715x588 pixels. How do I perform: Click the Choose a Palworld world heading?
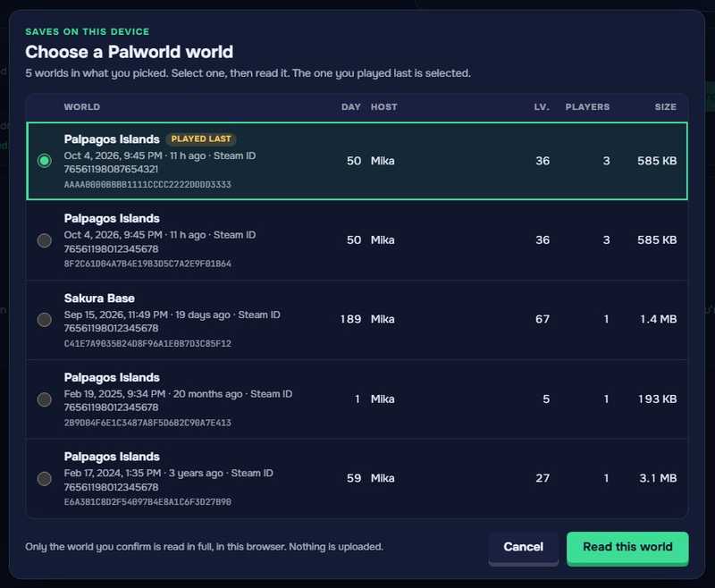pos(129,52)
